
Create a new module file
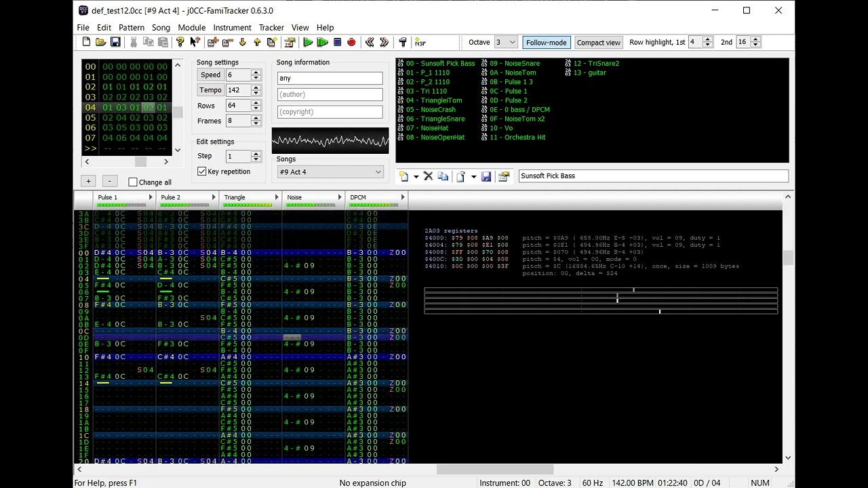(x=86, y=42)
